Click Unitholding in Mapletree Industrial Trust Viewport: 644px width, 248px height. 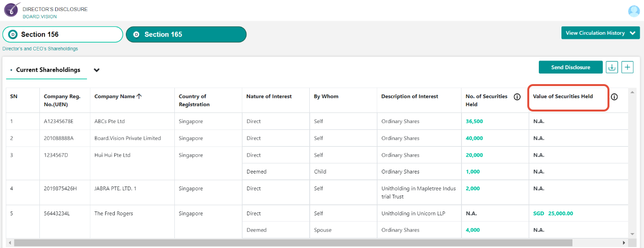[x=419, y=193]
